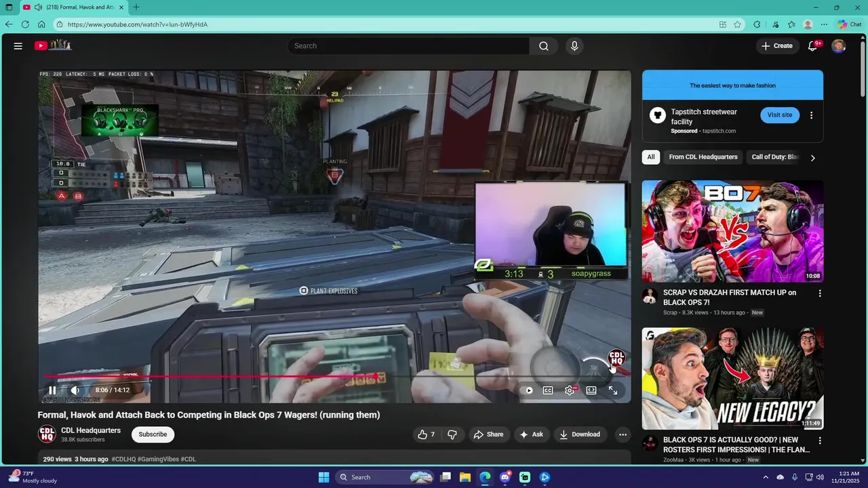The height and width of the screenshot is (488, 868).
Task: Open Scrap channel avatar in recommendations
Action: [650, 297]
